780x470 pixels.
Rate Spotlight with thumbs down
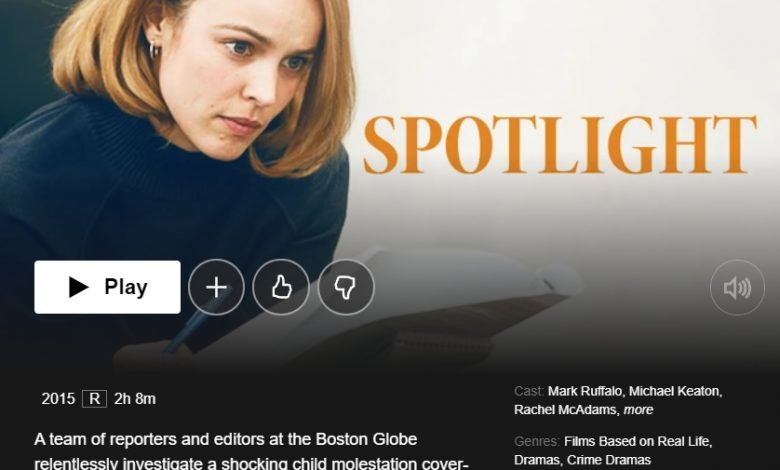(346, 287)
